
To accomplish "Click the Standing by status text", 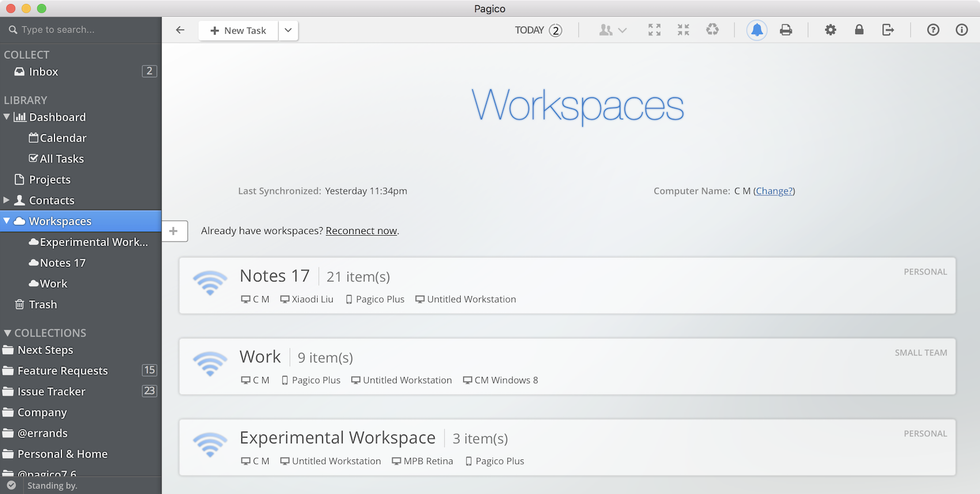I will [52, 485].
